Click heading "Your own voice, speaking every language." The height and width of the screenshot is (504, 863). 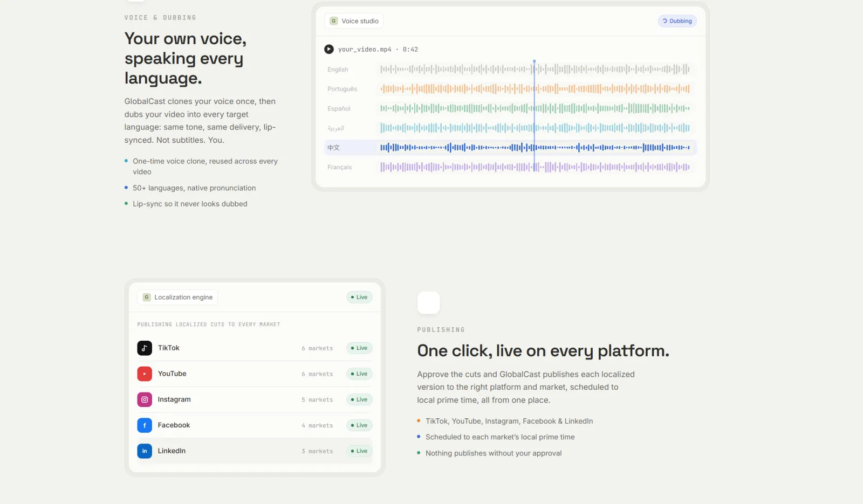[186, 58]
